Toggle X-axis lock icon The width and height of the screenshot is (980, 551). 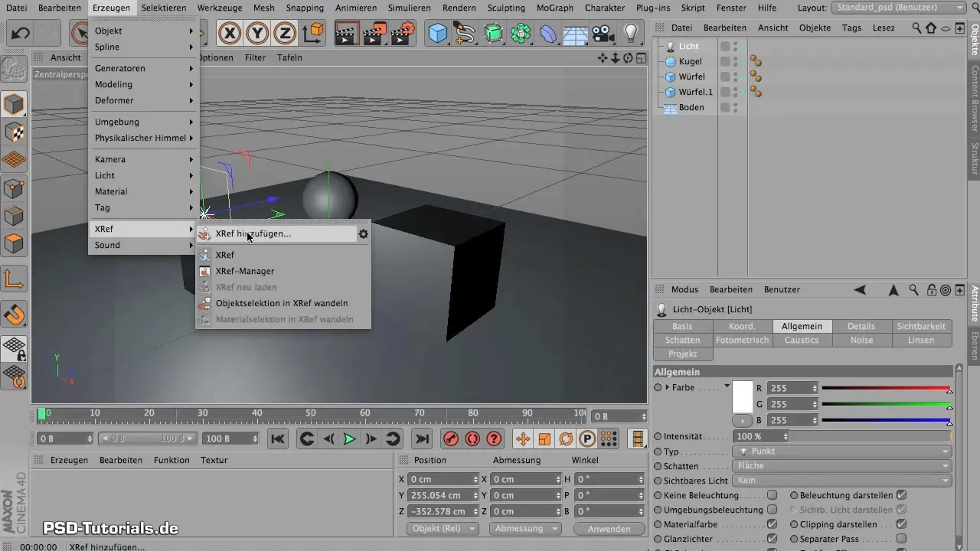tap(230, 33)
